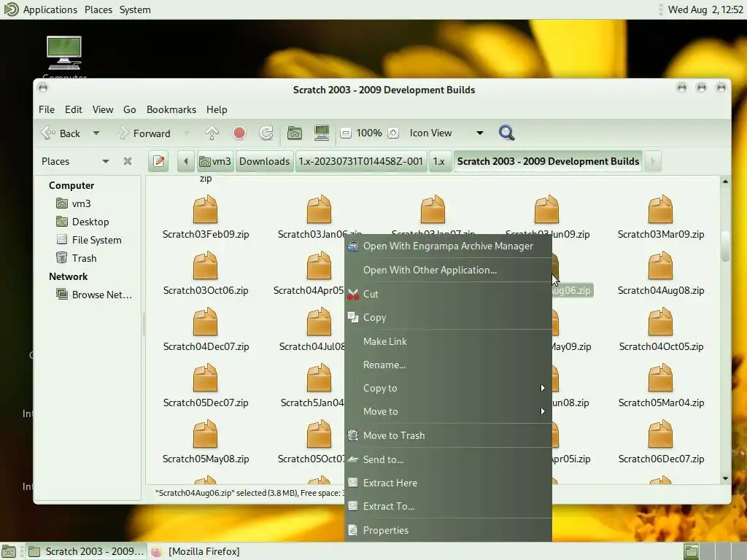Choose Cut from context menu

point(448,294)
